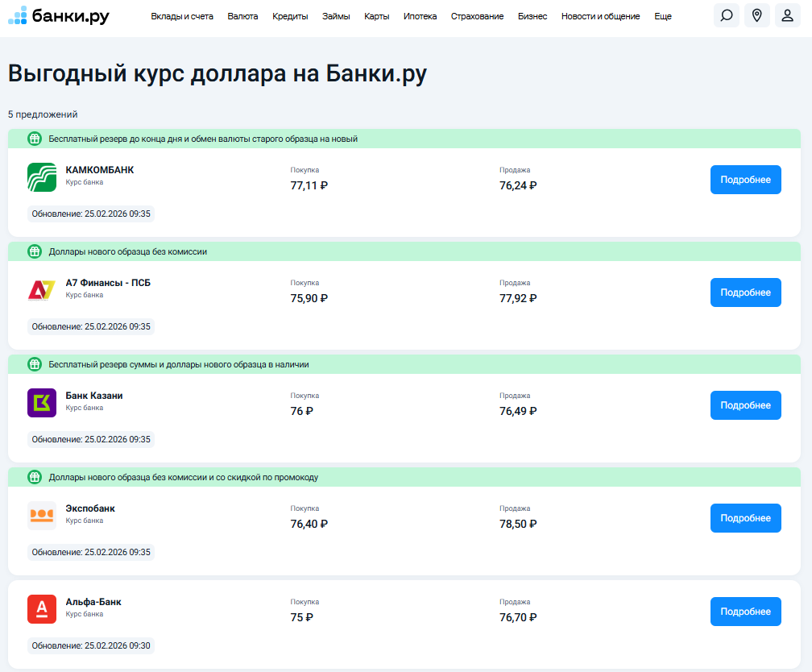Select Ипотека in the navigation bar
Viewport: 812px width, 672px height.
(420, 15)
